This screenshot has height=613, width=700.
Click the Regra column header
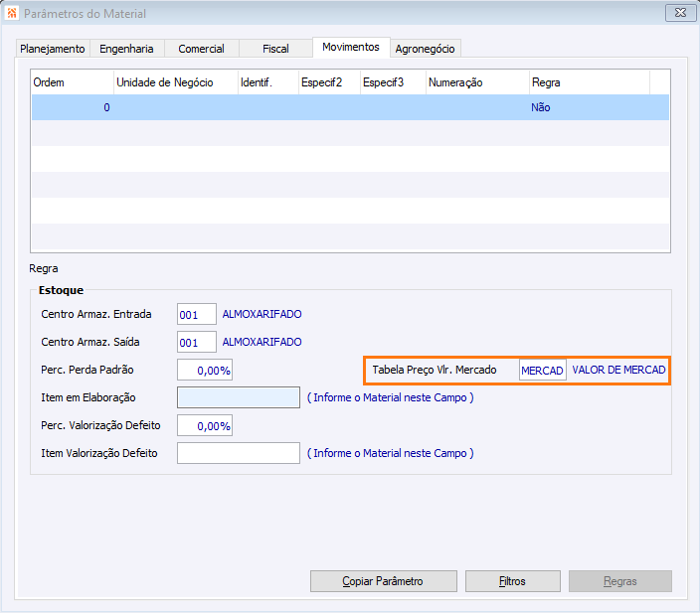coord(590,82)
